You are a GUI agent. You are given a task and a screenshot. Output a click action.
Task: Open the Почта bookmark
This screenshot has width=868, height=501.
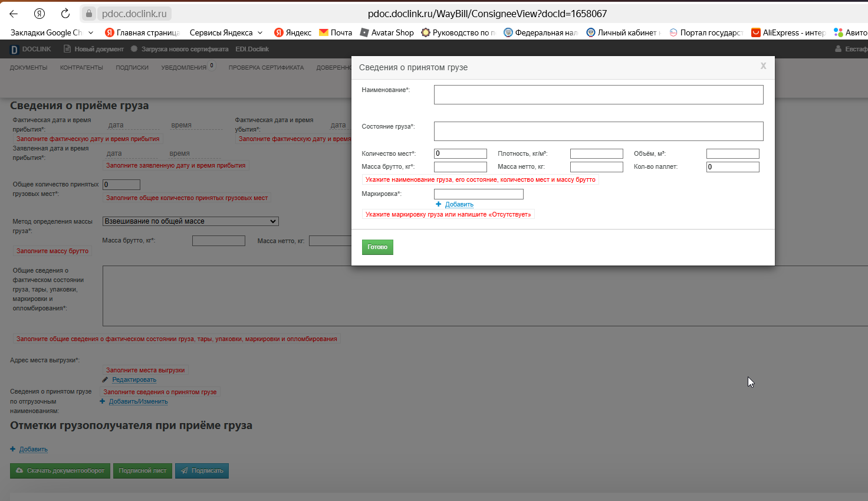pos(336,32)
